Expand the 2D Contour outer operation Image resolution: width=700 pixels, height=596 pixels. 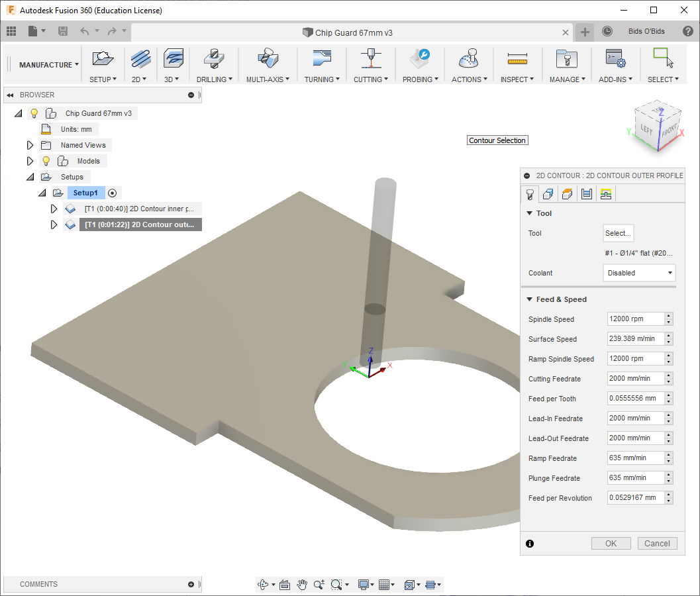click(x=54, y=224)
